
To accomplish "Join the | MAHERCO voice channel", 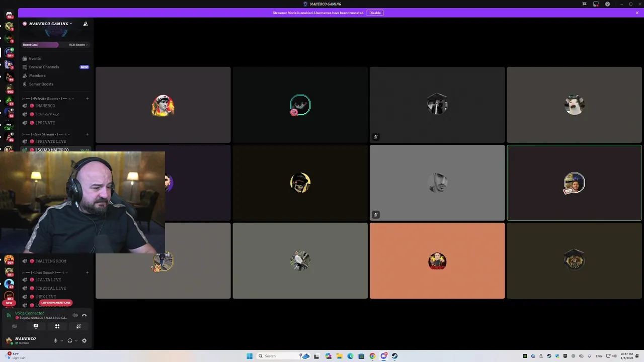I will click(55, 106).
